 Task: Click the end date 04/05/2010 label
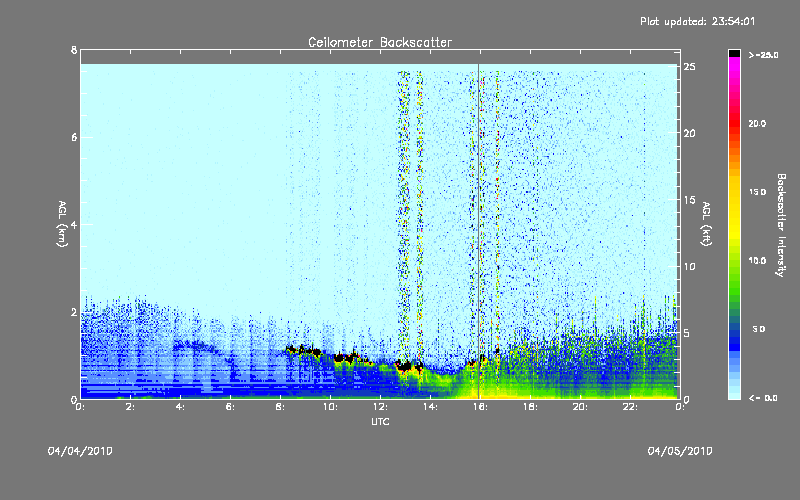[680, 451]
